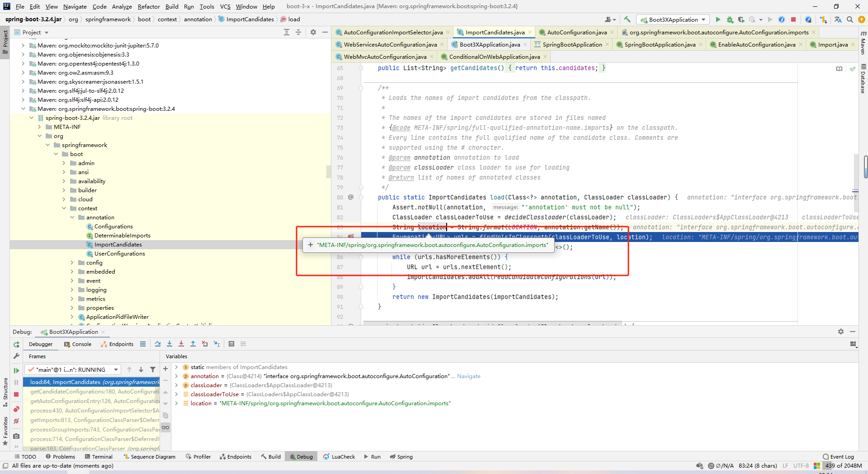Add new watch with plus icon in Variables
Image resolution: width=868 pixels, height=474 pixels.
tap(165, 369)
